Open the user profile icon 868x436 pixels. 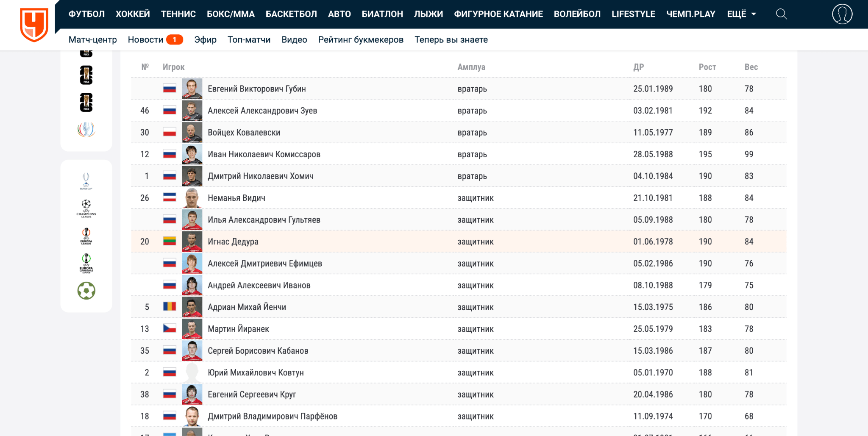pos(842,14)
